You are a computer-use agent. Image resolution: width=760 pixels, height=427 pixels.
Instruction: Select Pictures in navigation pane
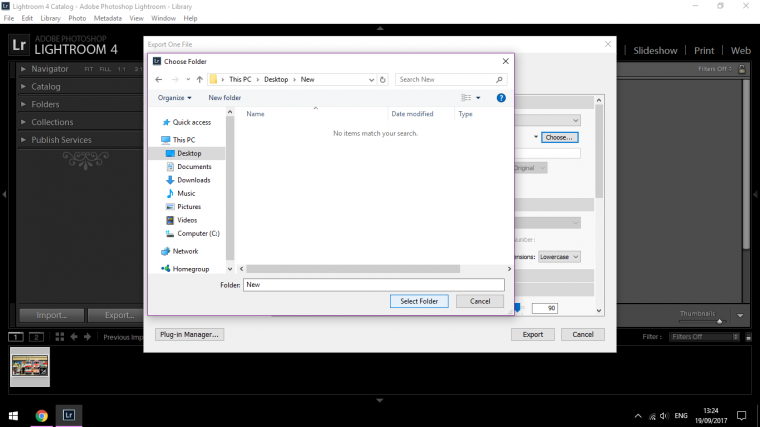point(184,206)
